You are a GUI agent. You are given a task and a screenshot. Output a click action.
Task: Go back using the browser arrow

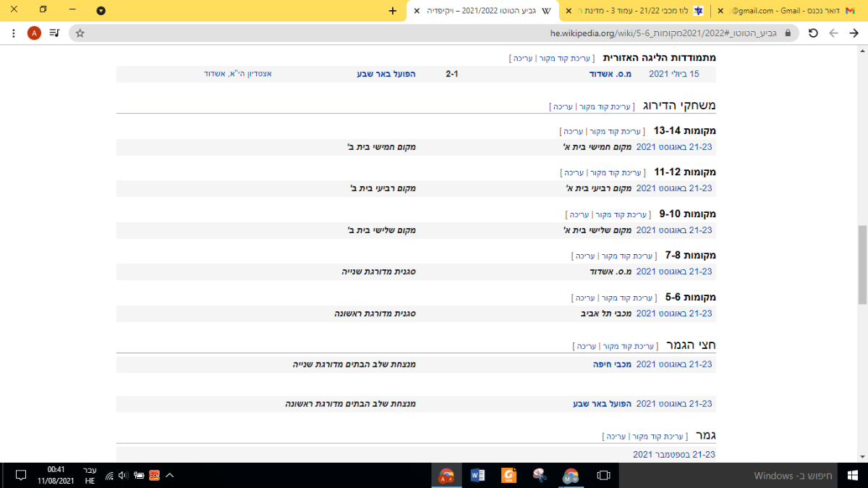854,33
